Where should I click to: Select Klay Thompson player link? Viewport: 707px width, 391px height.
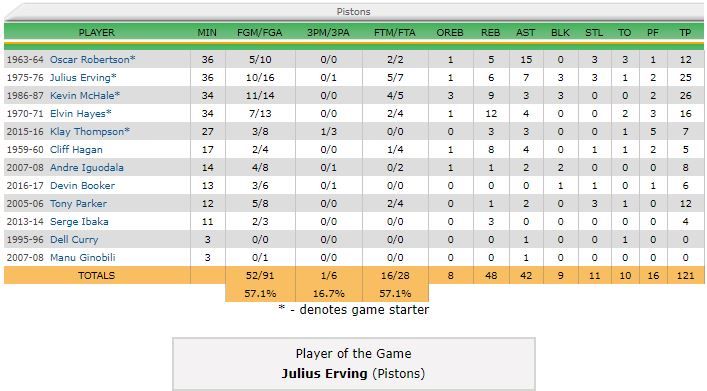87,132
